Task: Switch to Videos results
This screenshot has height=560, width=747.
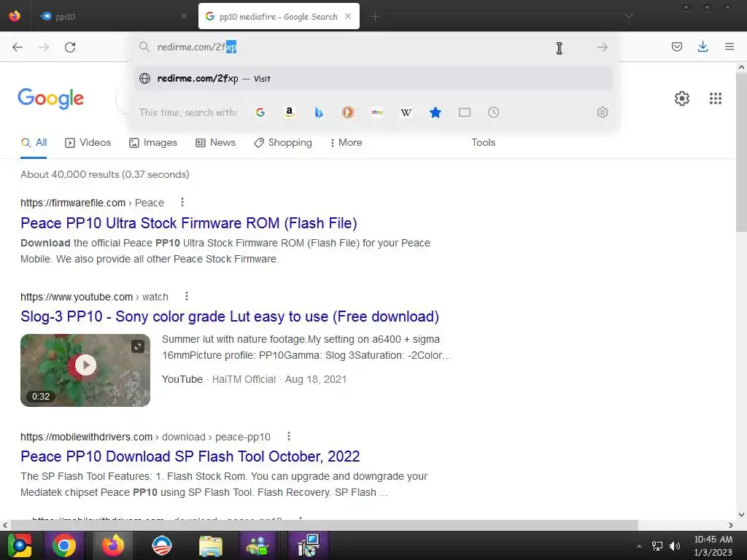Action: point(88,142)
